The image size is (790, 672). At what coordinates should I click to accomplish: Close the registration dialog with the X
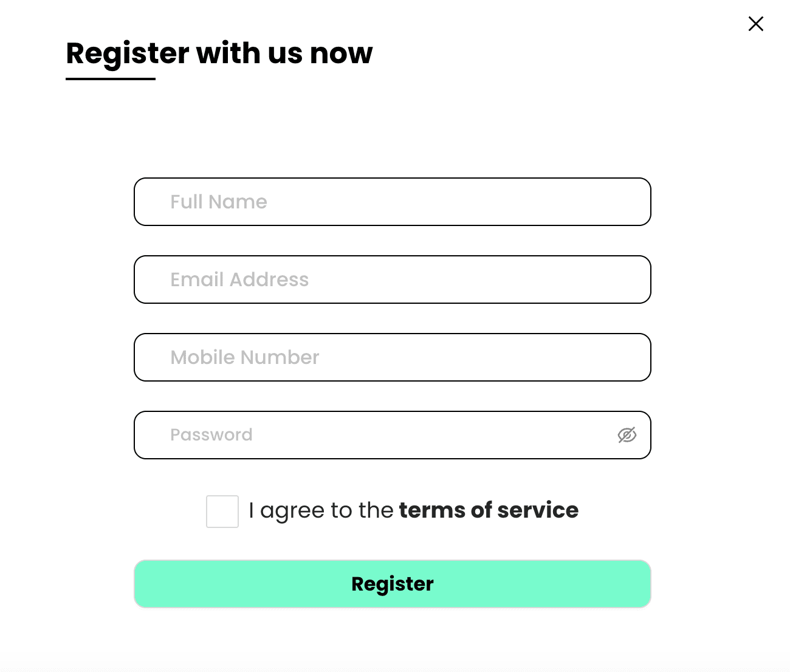coord(756,24)
